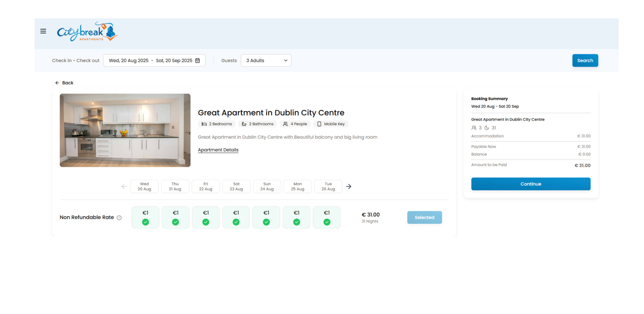644x314 pixels.
Task: Select the Mon 25 Aug date tab
Action: pos(297,187)
